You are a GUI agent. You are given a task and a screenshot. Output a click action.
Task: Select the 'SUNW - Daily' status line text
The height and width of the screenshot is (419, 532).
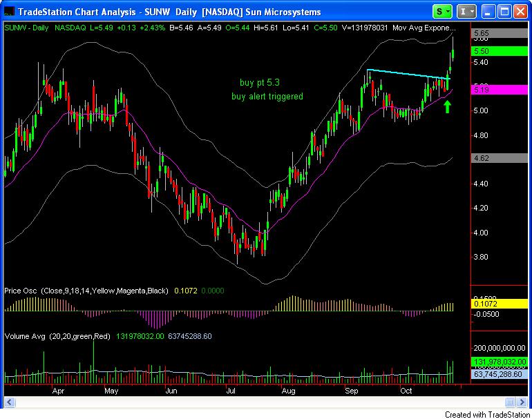tap(26, 28)
